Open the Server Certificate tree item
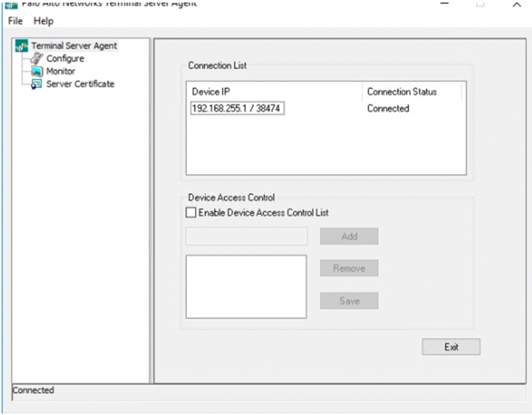532x415 pixels. tap(80, 84)
